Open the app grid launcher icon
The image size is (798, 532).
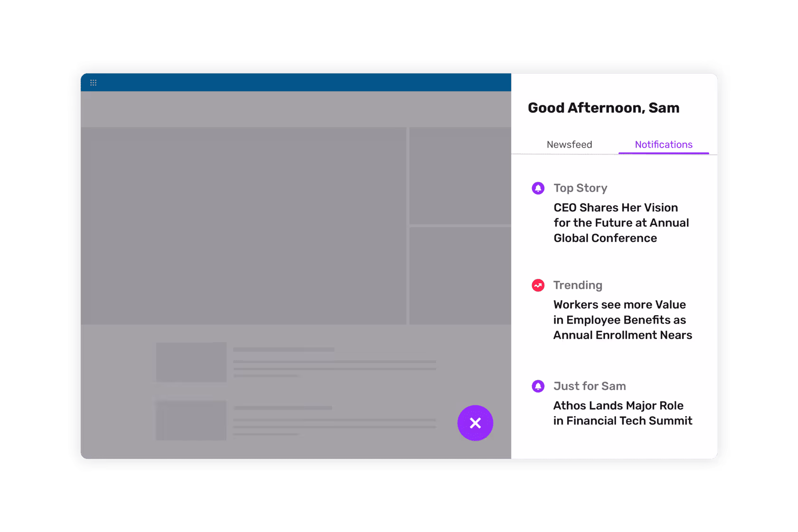[93, 83]
